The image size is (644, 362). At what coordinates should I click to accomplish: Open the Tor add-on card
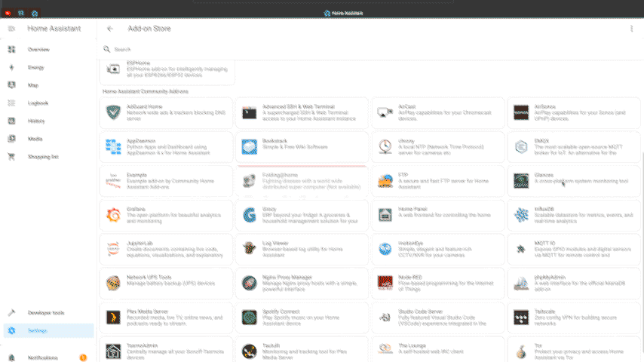574,350
